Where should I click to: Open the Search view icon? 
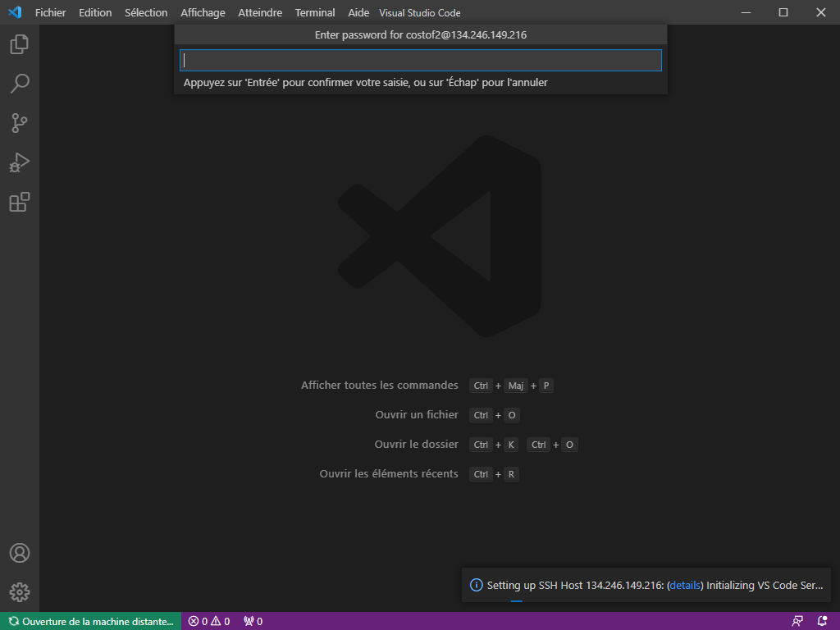point(20,84)
